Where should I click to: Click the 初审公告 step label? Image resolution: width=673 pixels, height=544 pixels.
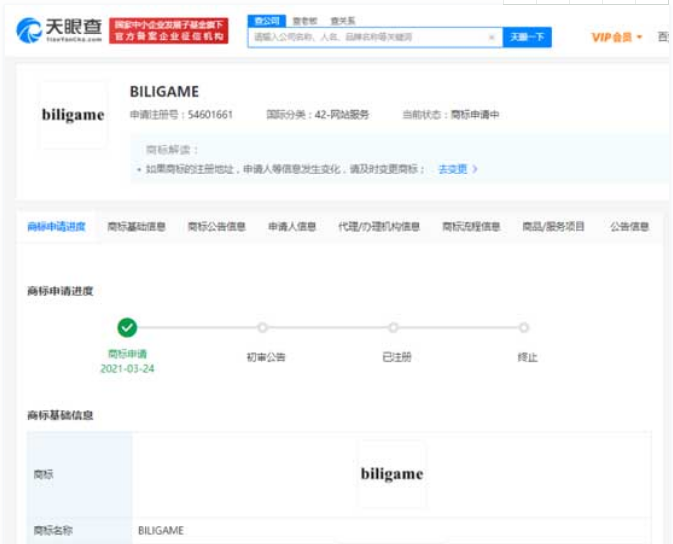pyautogui.click(x=266, y=357)
